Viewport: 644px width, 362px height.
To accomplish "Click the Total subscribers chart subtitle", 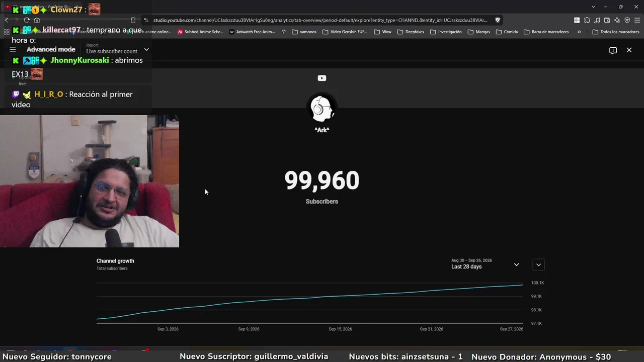I will (x=112, y=268).
